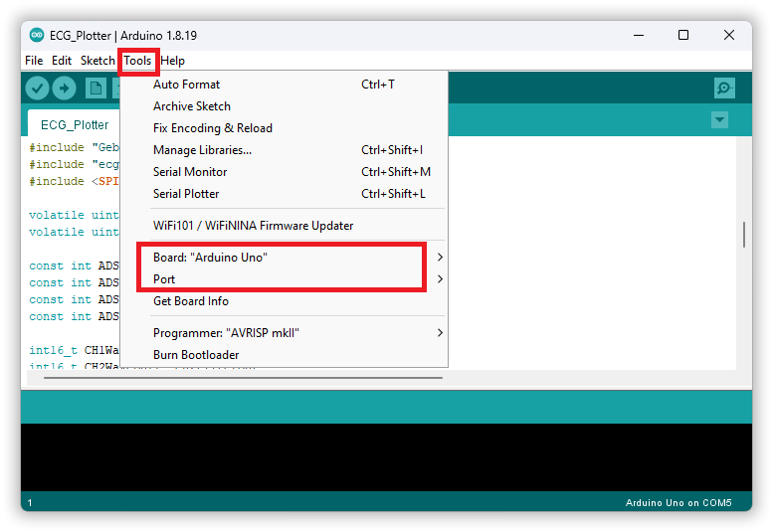The height and width of the screenshot is (532, 773).
Task: Click Get Board Info
Action: [284, 301]
